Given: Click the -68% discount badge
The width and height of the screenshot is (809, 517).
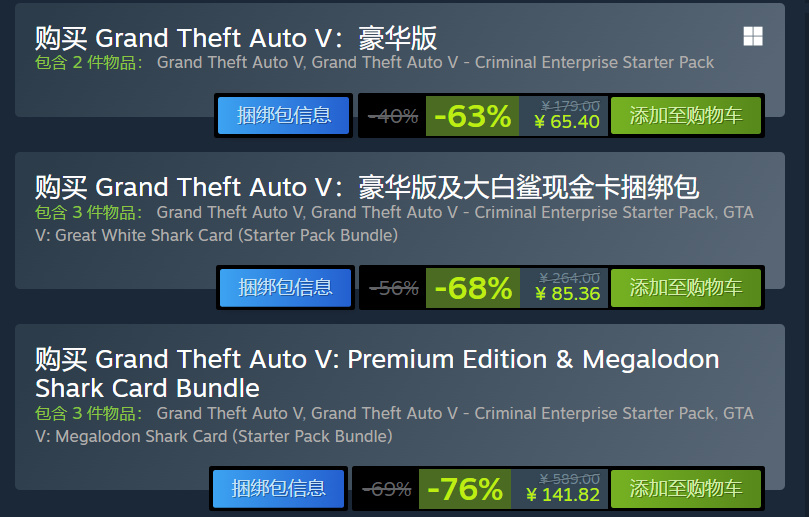Looking at the screenshot, I should click(x=472, y=288).
